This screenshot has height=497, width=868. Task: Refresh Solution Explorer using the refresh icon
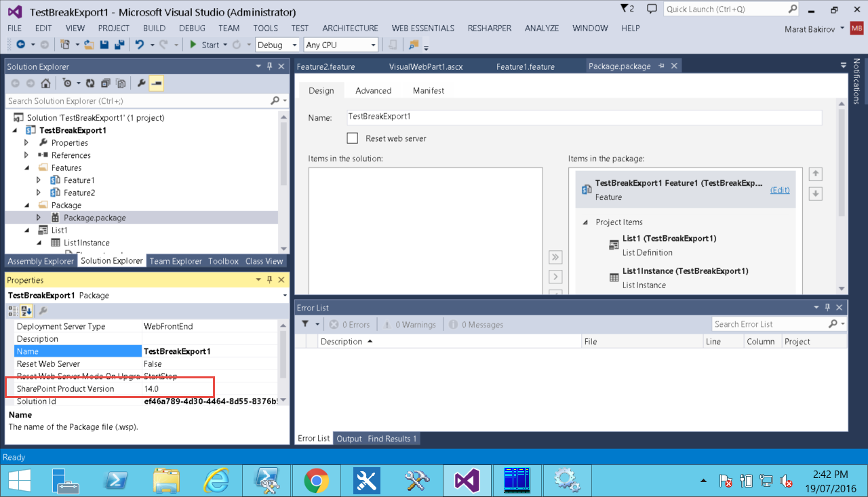[90, 83]
